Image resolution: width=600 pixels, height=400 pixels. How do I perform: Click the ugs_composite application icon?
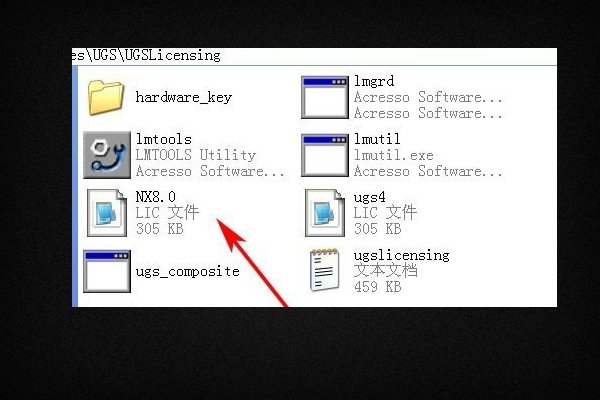(107, 271)
